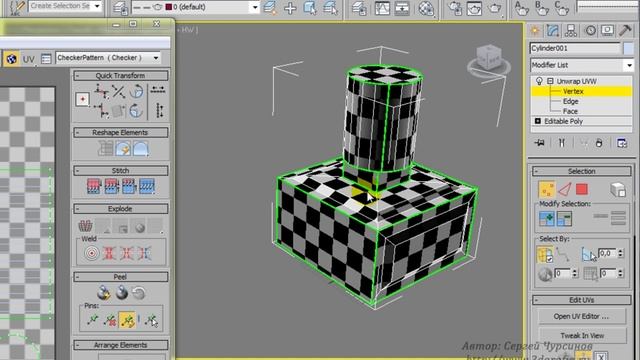The height and width of the screenshot is (360, 640).
Task: Toggle Polygon sub-object red square button
Action: tap(582, 189)
